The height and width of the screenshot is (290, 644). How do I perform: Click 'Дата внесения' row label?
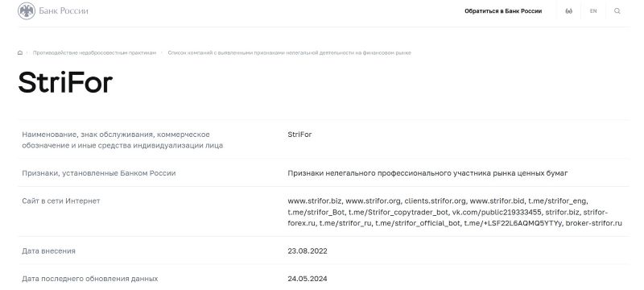click(48, 251)
